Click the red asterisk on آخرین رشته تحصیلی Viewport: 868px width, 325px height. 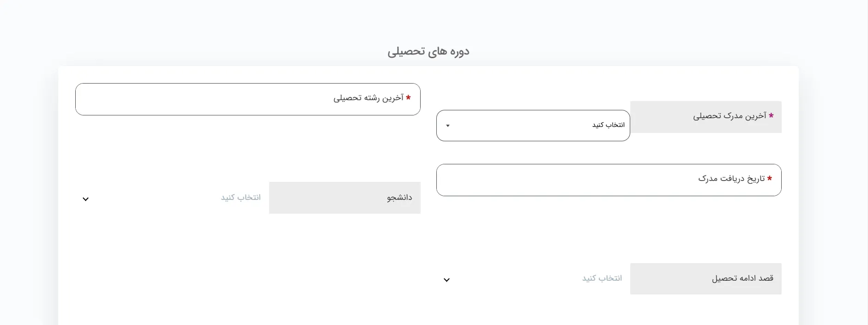(408, 97)
